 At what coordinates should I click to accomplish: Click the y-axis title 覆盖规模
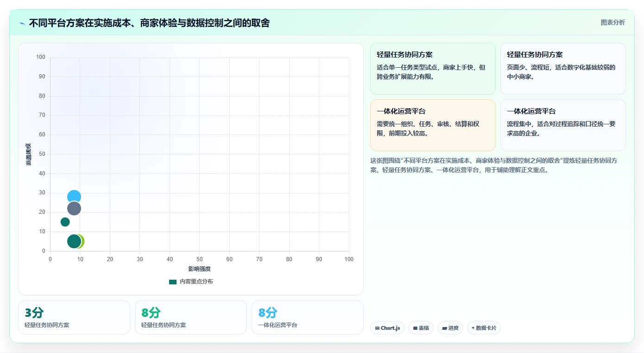(29, 154)
